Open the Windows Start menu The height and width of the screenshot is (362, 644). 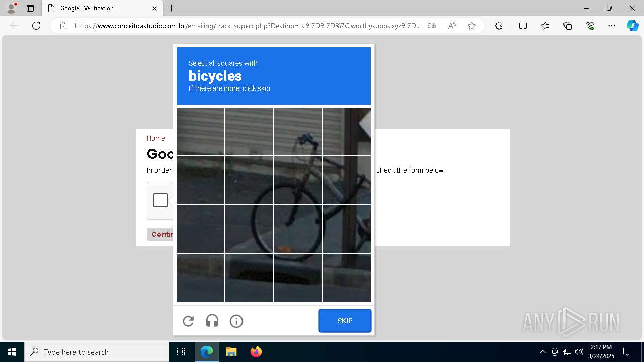click(x=12, y=352)
